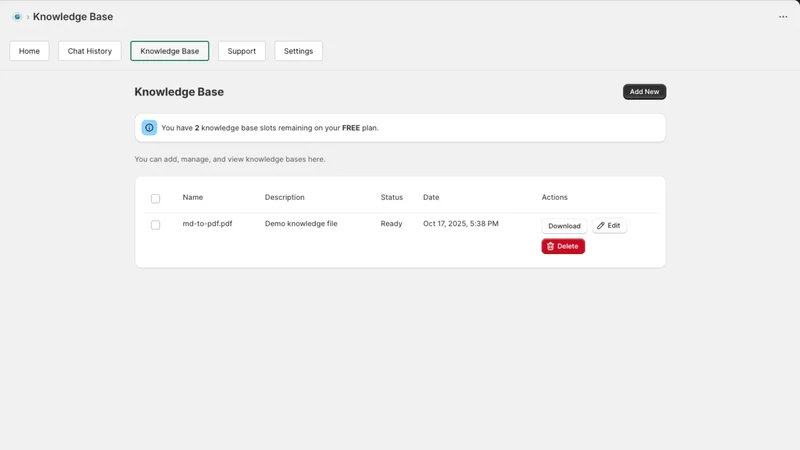
Task: Click the Actions column header
Action: tap(555, 197)
